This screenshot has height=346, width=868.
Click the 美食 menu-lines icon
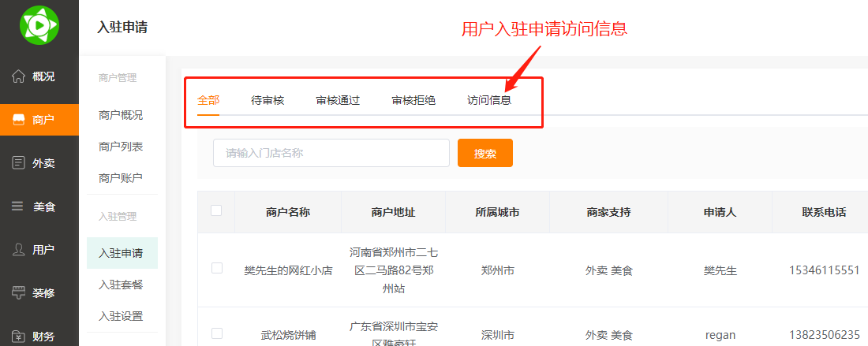click(x=18, y=206)
